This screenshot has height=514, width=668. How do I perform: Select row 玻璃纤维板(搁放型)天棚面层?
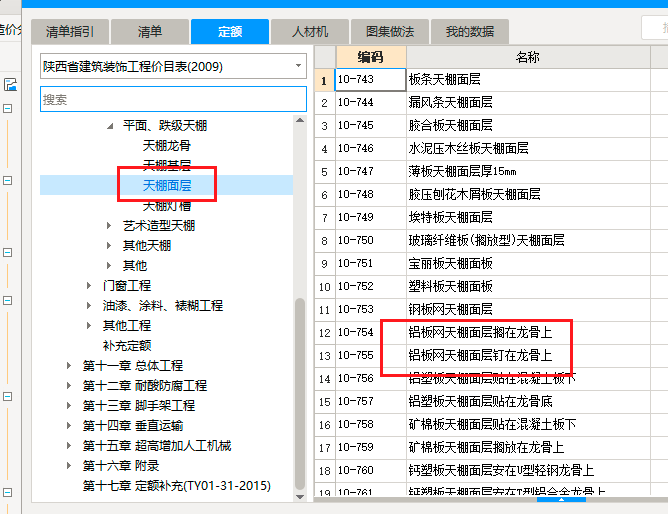point(528,241)
